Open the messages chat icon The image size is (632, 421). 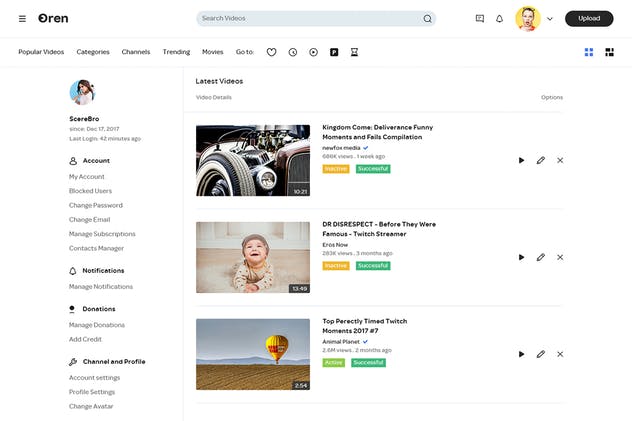click(480, 19)
